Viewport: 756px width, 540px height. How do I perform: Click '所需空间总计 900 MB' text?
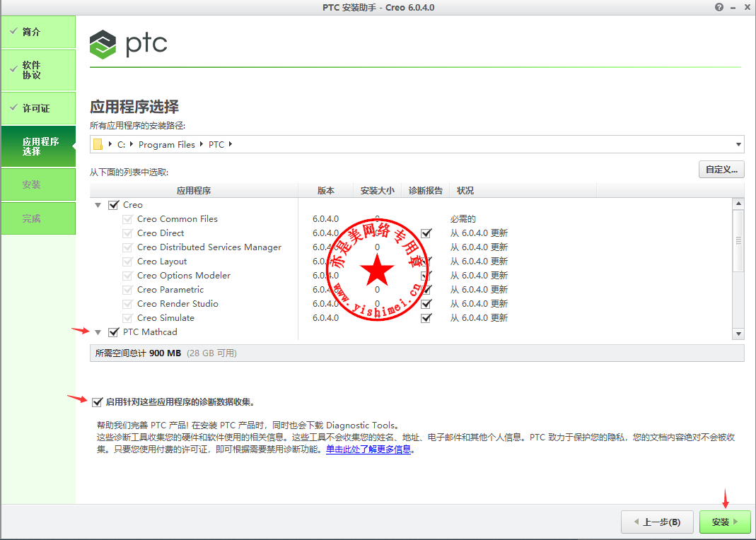click(x=138, y=353)
